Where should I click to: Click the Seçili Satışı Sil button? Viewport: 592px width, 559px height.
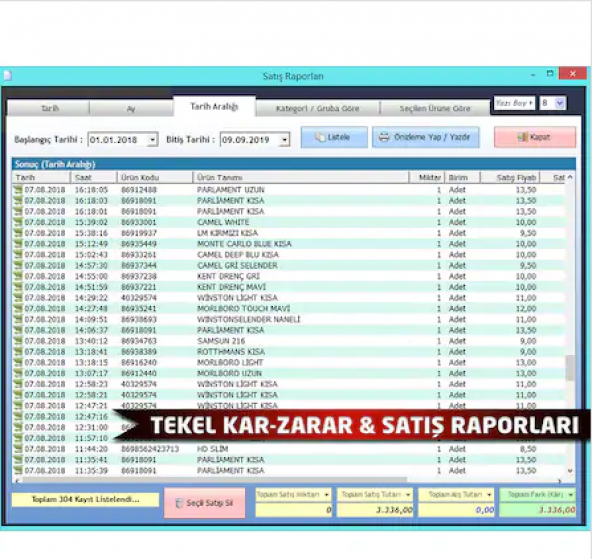click(x=205, y=503)
